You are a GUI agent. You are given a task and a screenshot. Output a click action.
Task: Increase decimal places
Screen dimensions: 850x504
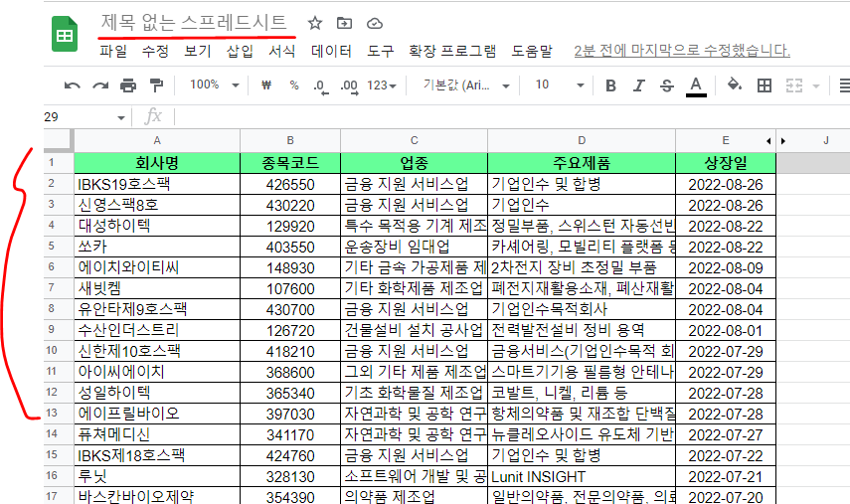pos(349,86)
